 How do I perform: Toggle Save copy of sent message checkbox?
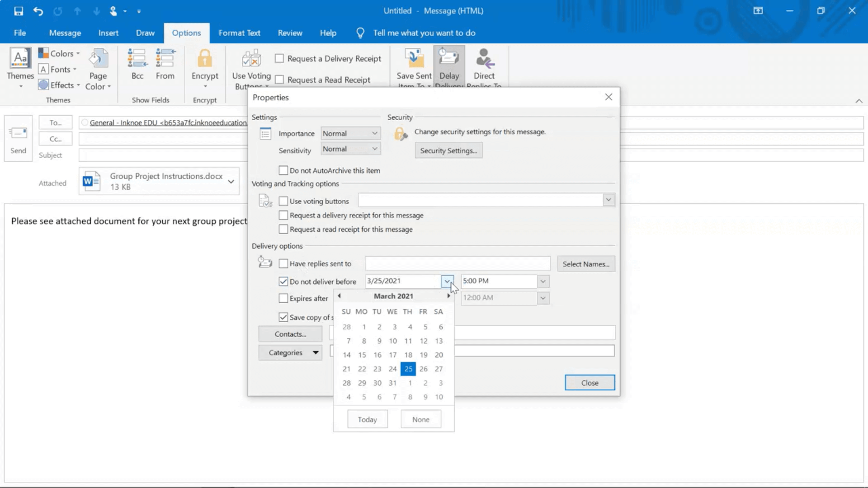(283, 317)
